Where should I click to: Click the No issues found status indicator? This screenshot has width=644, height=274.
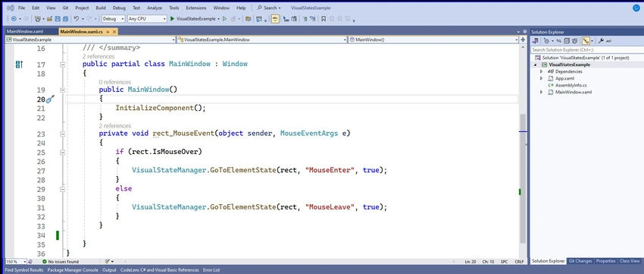[61, 262]
